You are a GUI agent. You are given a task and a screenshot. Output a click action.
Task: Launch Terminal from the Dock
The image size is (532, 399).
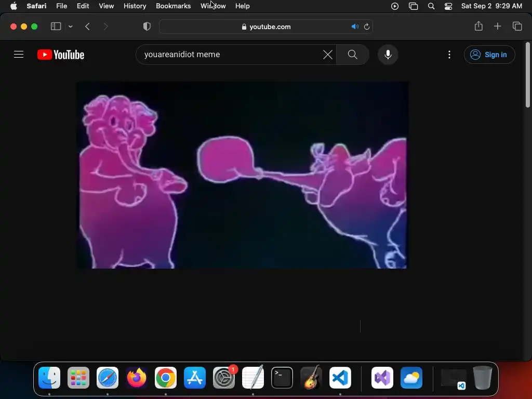(282, 378)
